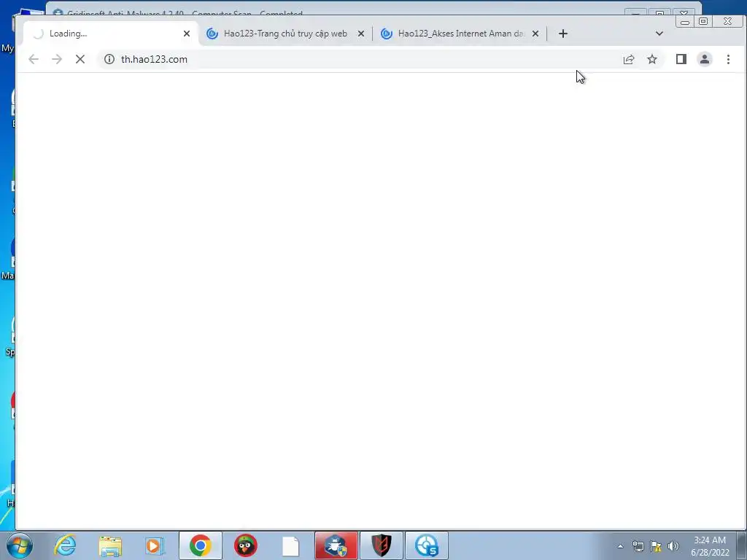
Task: Show hidden system tray icons
Action: tap(620, 546)
